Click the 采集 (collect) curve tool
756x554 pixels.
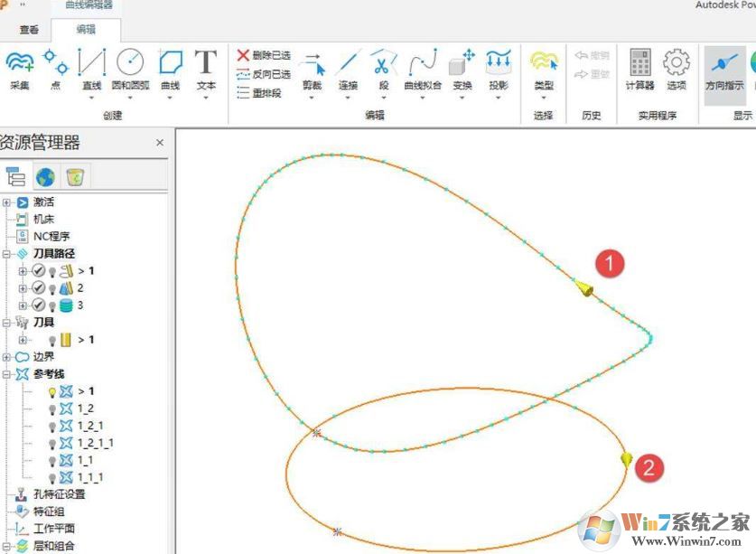20,69
